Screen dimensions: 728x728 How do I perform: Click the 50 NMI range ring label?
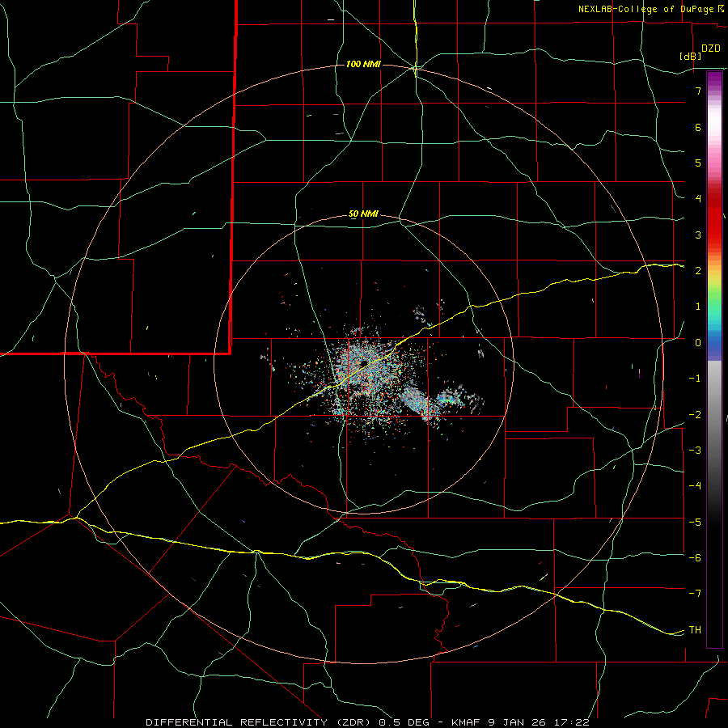pyautogui.click(x=363, y=214)
